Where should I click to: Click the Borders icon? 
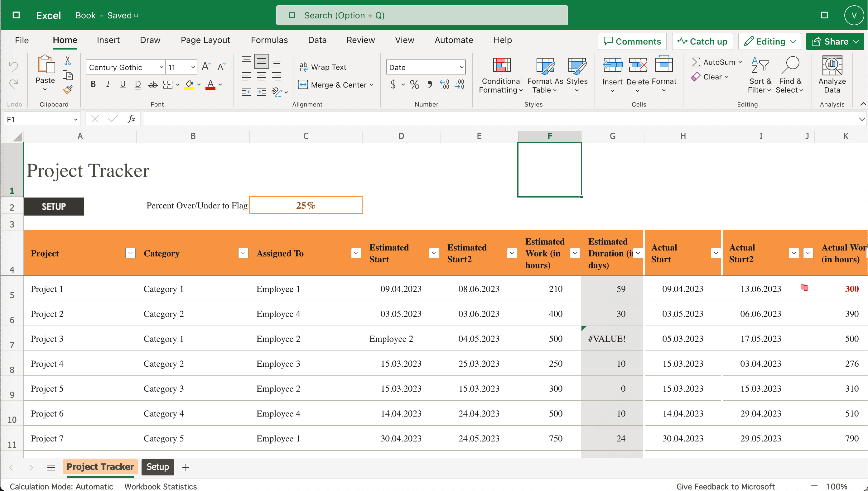tap(168, 85)
